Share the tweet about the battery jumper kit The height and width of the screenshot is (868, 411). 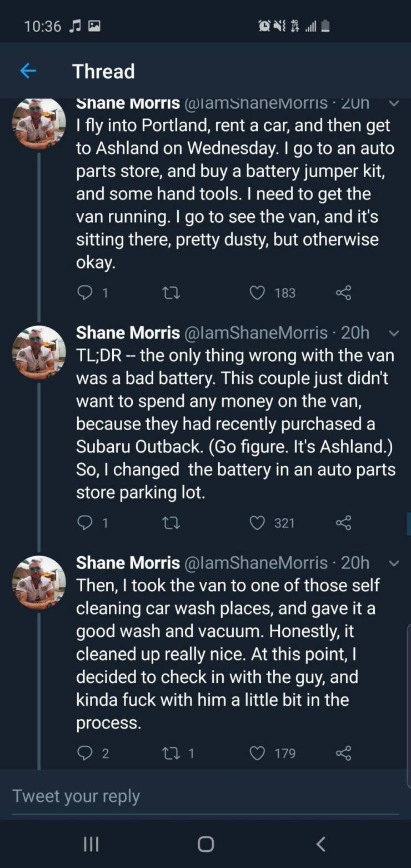coord(344,292)
